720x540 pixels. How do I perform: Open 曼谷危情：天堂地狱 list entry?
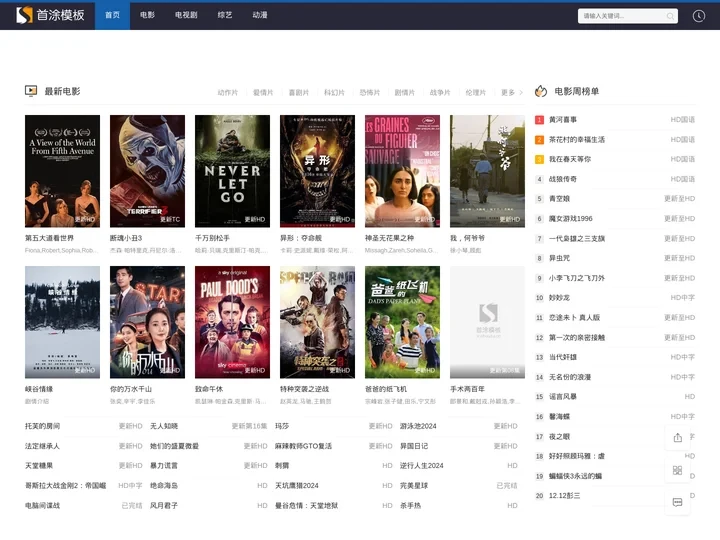tap(306, 506)
